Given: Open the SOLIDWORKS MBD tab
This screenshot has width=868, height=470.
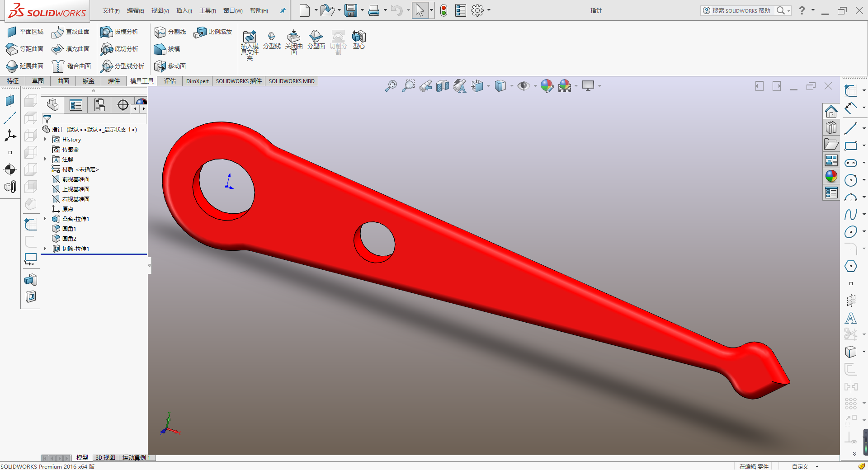Looking at the screenshot, I should coord(292,81).
